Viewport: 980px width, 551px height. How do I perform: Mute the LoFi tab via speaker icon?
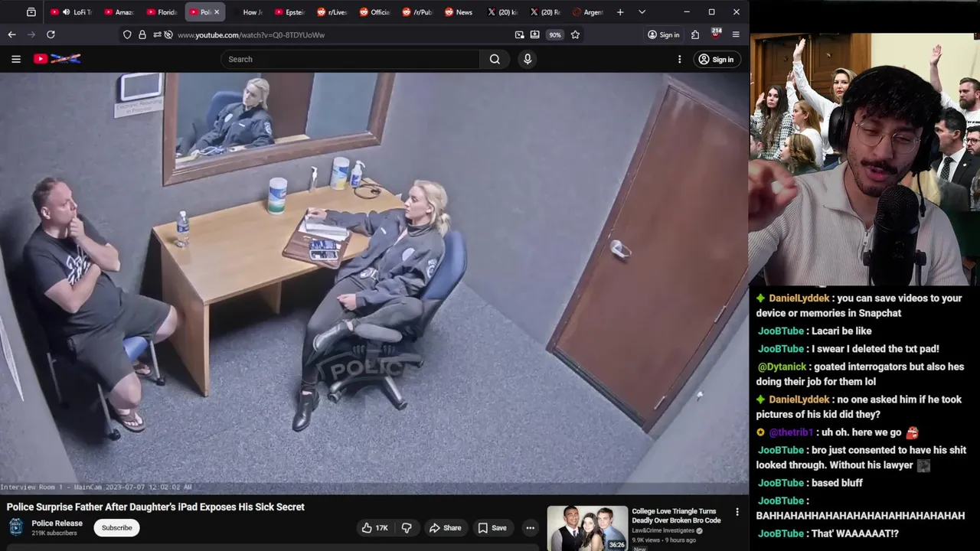tap(67, 12)
